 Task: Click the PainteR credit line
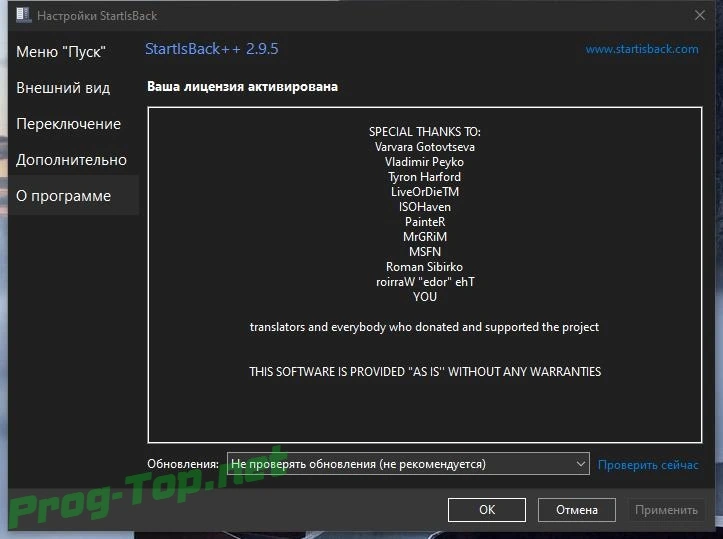pyautogui.click(x=425, y=222)
